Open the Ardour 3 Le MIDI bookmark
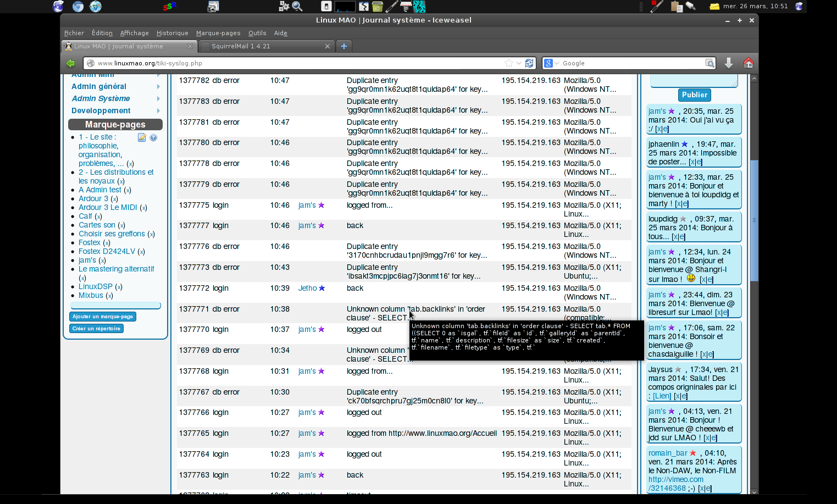Viewport: 837px width, 504px height. (108, 207)
